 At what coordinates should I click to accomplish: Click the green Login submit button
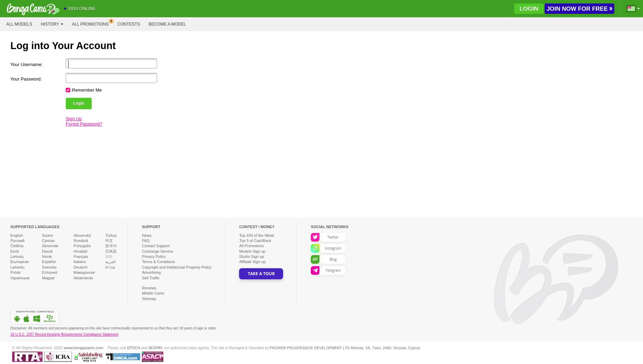click(79, 103)
